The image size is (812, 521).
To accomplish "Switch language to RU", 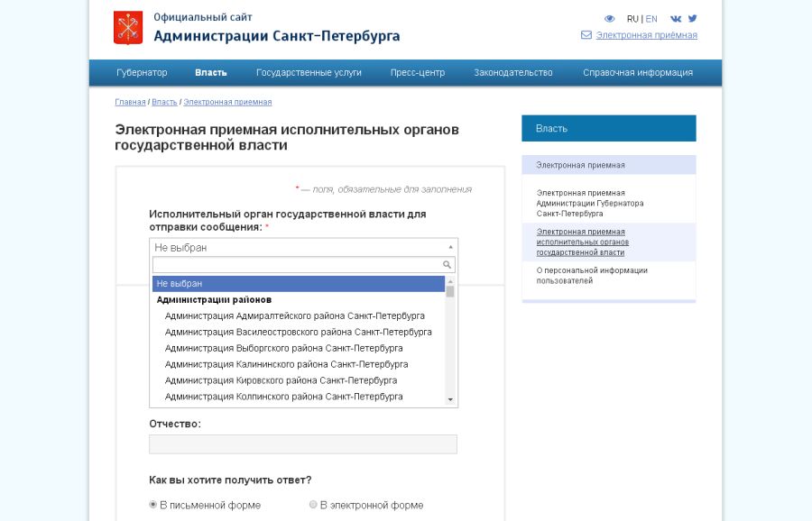I will (632, 19).
